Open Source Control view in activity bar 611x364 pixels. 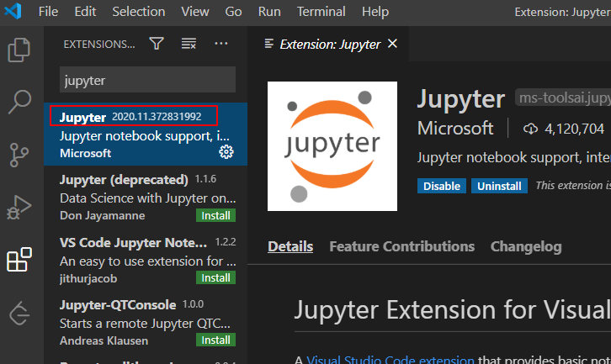19,155
